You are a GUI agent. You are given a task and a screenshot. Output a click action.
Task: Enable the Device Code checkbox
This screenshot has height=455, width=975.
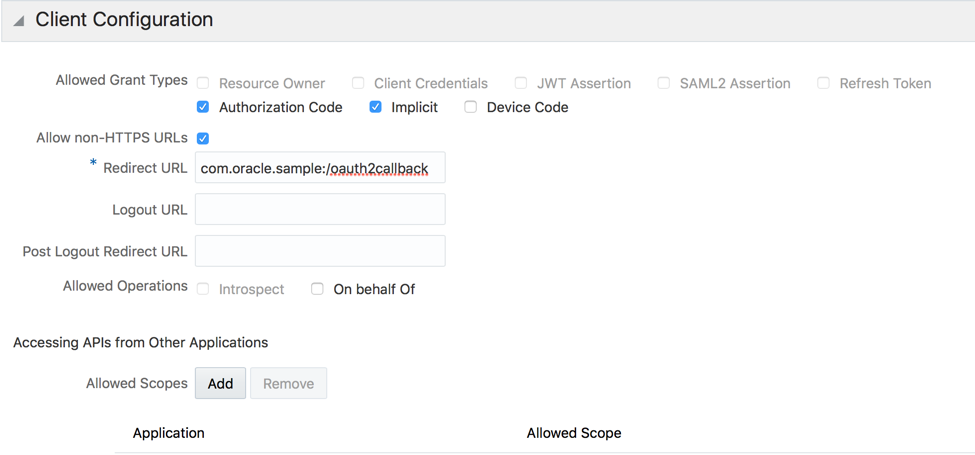point(471,107)
